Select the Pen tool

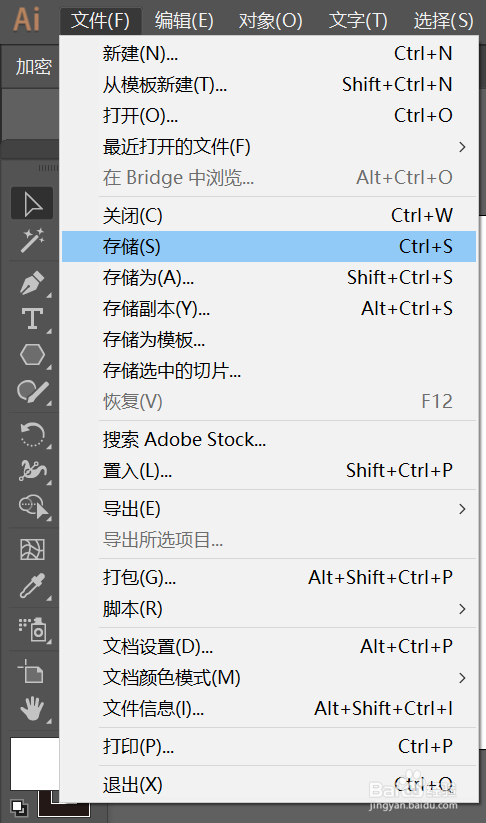[x=32, y=283]
